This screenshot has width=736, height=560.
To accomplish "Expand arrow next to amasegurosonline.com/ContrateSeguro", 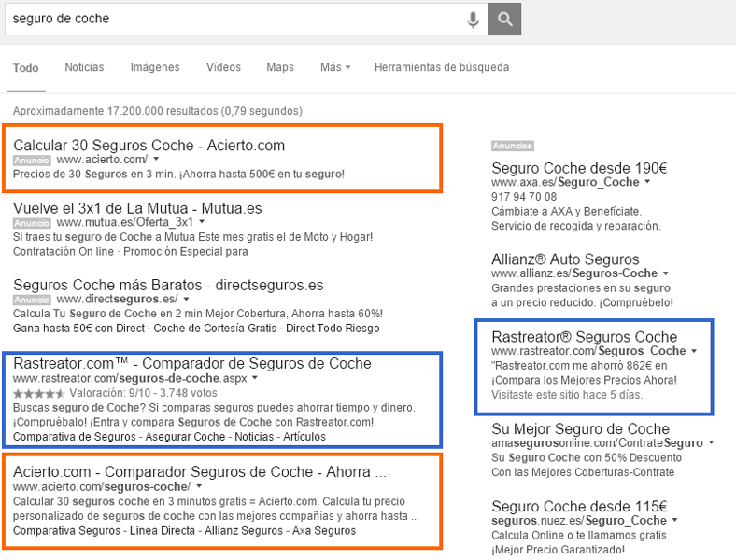I will [711, 442].
